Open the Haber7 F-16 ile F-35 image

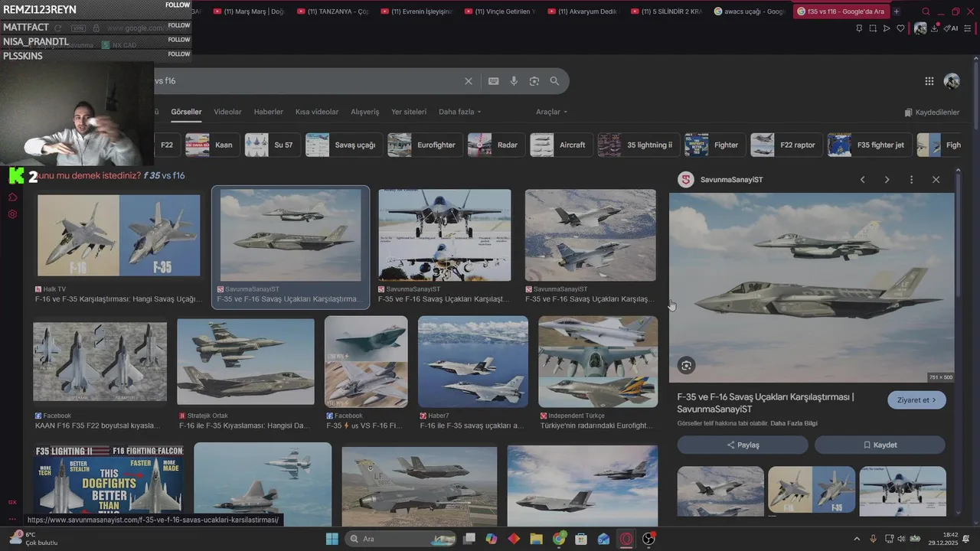tap(473, 361)
